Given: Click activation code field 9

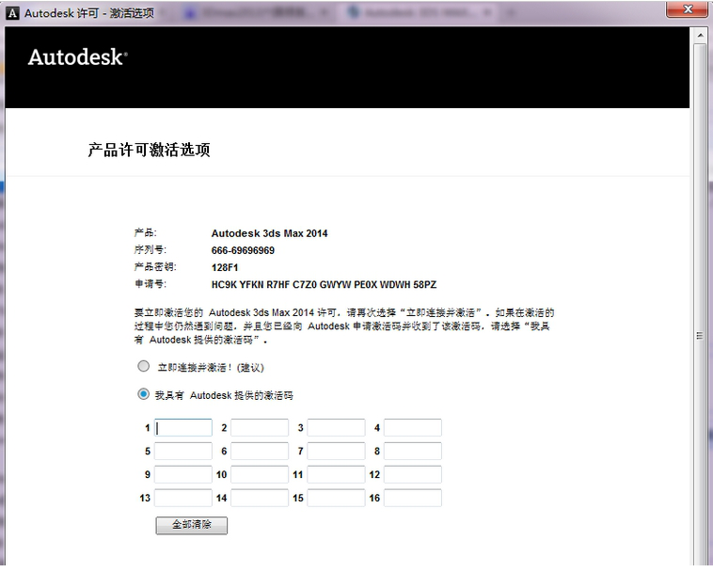Looking at the screenshot, I should pos(183,474).
